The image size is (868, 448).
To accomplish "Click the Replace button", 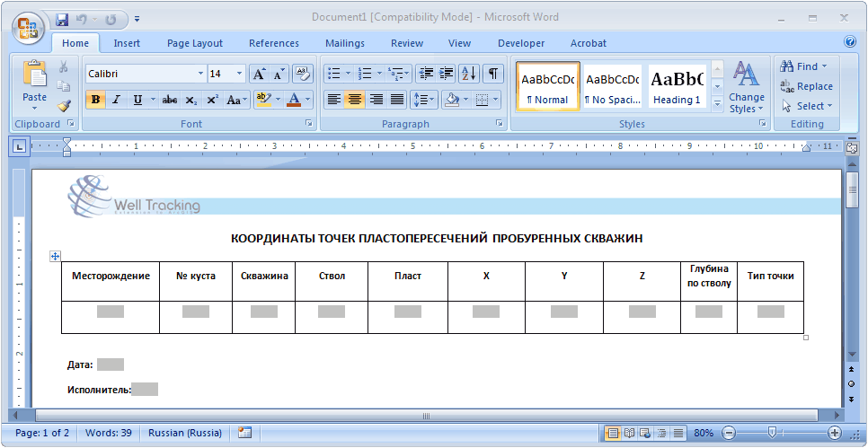I will tap(806, 86).
